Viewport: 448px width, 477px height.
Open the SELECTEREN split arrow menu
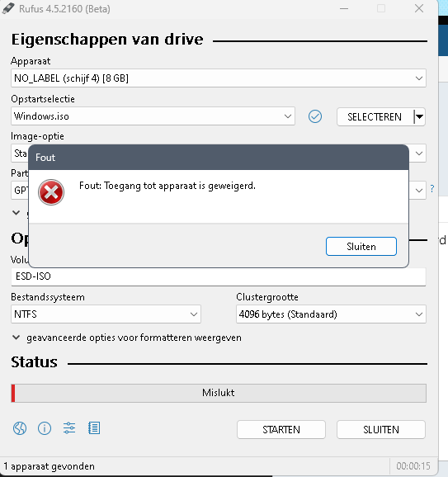coord(420,116)
